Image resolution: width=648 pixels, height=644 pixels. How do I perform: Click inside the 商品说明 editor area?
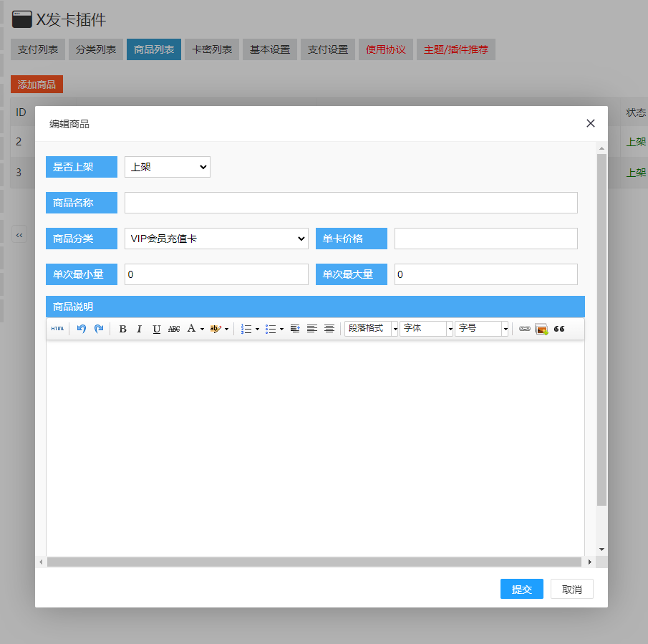click(x=315, y=446)
